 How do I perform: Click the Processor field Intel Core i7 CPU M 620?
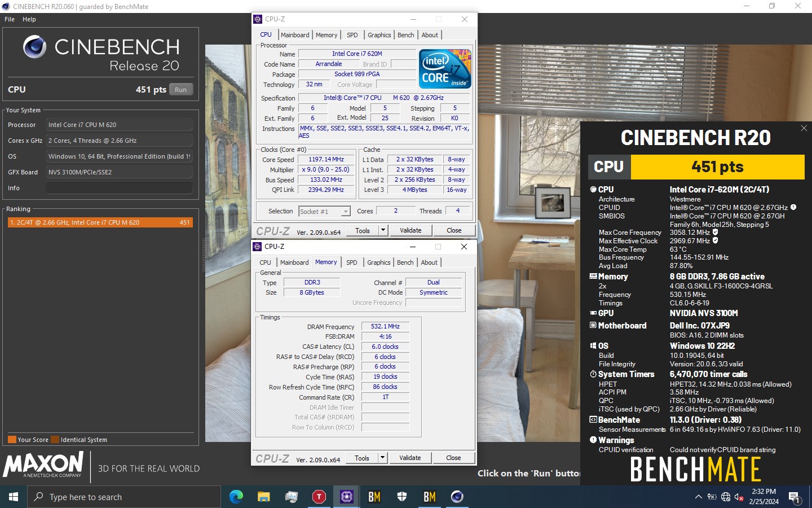(x=119, y=125)
